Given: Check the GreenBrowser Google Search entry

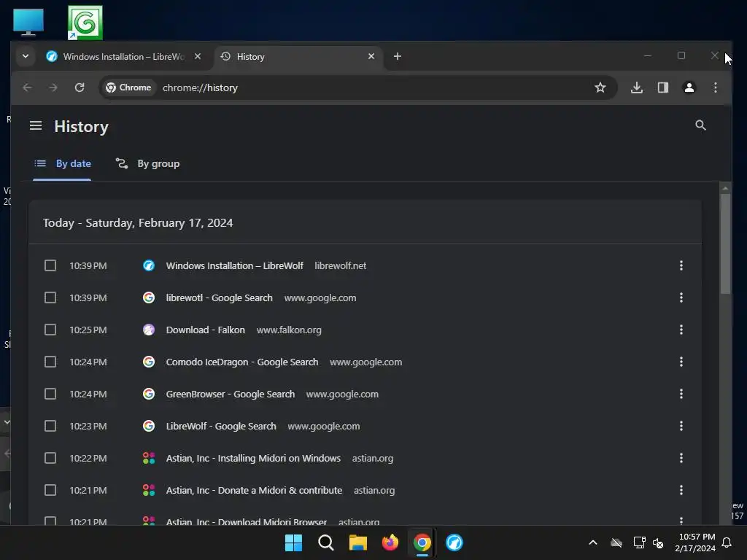Looking at the screenshot, I should pos(50,394).
